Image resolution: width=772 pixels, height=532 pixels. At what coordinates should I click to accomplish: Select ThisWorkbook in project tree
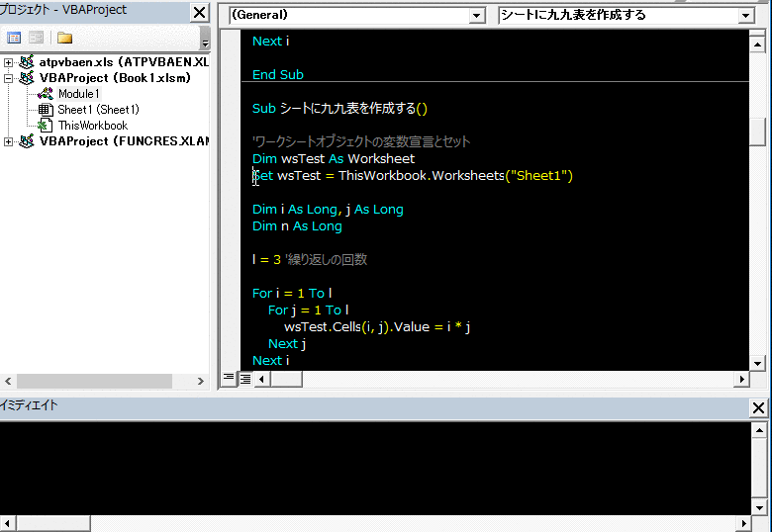[92, 126]
